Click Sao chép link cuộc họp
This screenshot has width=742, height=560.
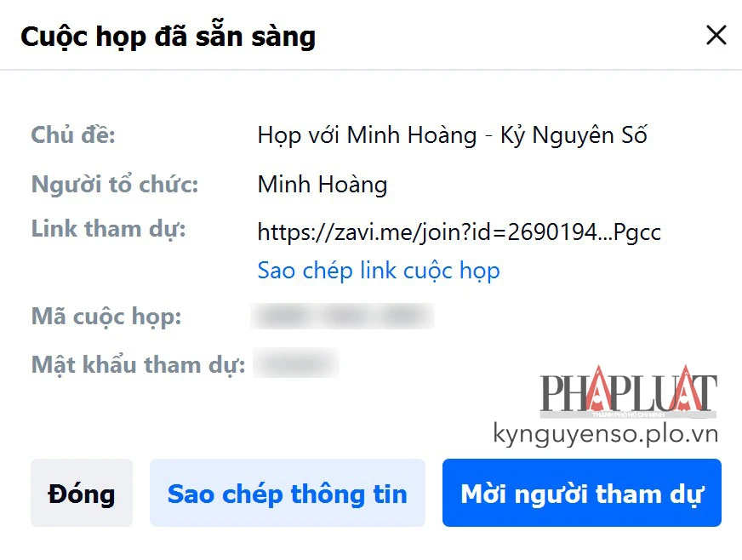379,270
